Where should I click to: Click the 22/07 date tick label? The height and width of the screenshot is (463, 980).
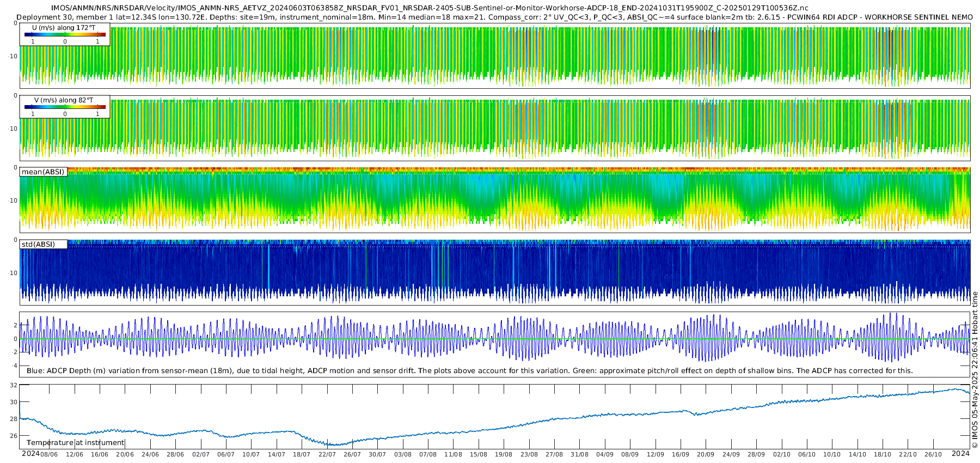327,454
